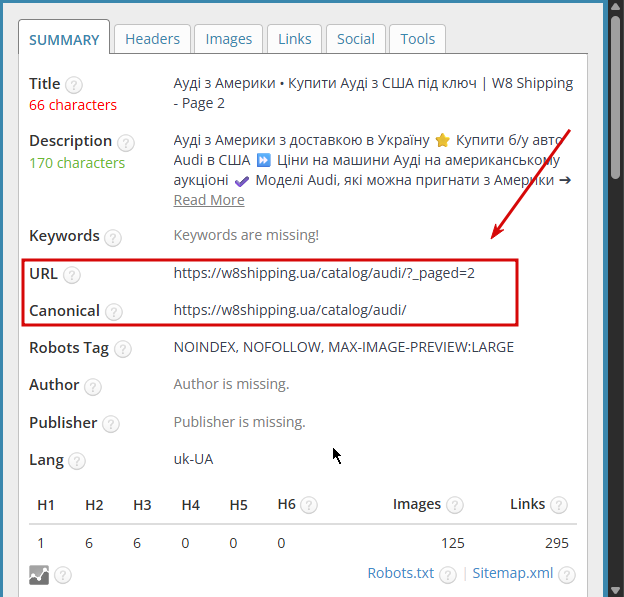Click the Canonical URL value

point(290,310)
